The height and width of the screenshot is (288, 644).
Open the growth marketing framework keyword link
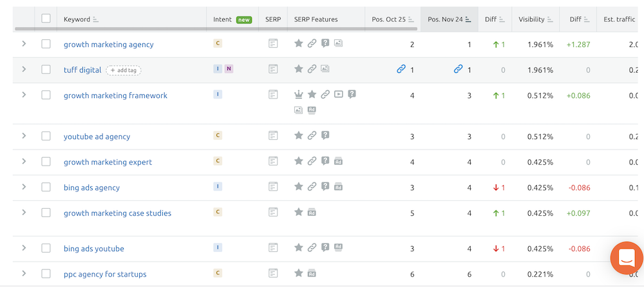(x=115, y=95)
